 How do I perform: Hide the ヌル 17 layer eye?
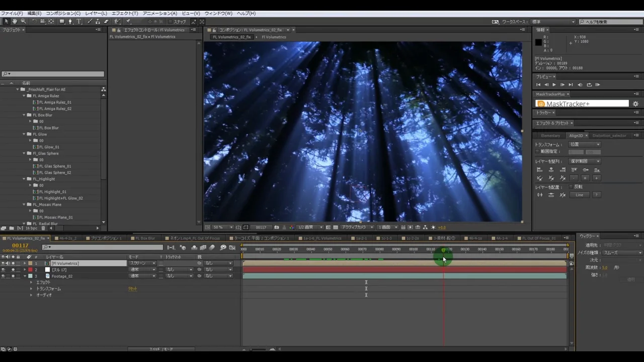pos(3,269)
